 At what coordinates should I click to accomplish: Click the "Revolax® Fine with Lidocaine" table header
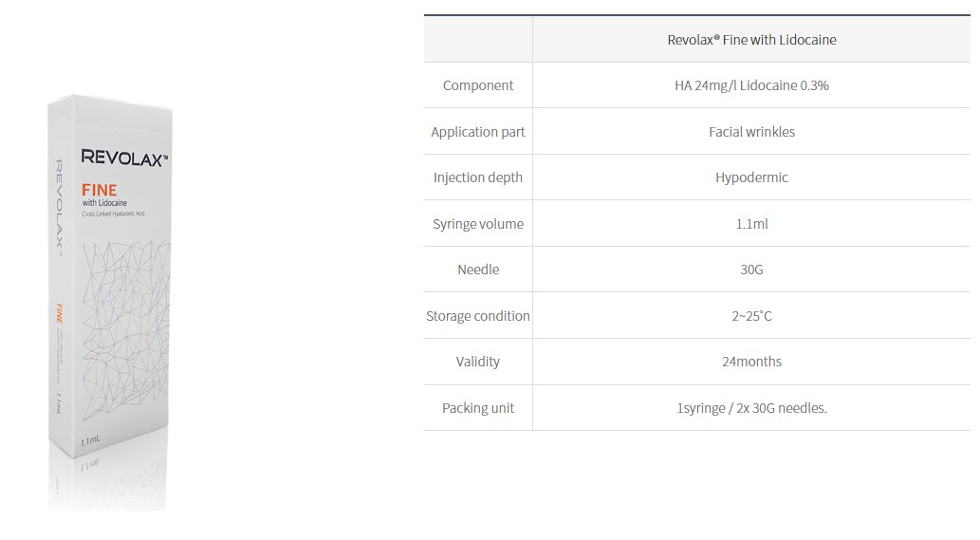point(751,40)
